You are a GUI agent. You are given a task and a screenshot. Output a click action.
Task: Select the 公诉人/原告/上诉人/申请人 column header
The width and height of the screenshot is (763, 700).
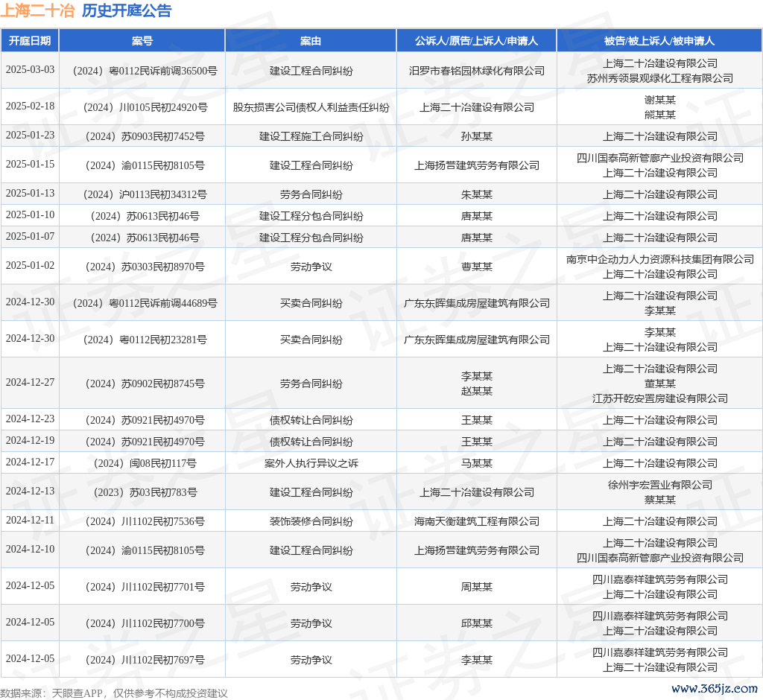[x=476, y=41]
